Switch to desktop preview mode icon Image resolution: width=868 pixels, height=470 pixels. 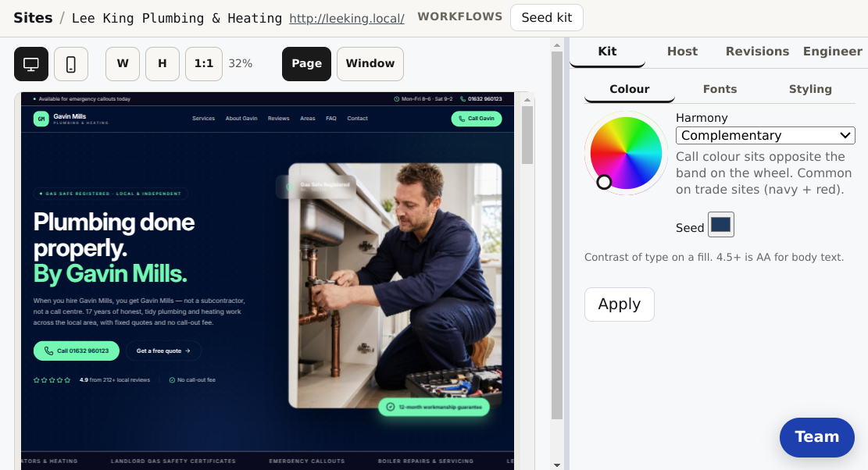pos(31,64)
